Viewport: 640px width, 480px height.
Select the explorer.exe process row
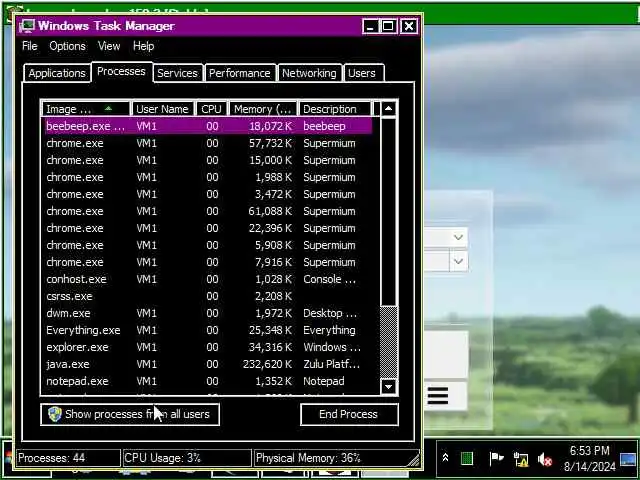pos(208,347)
